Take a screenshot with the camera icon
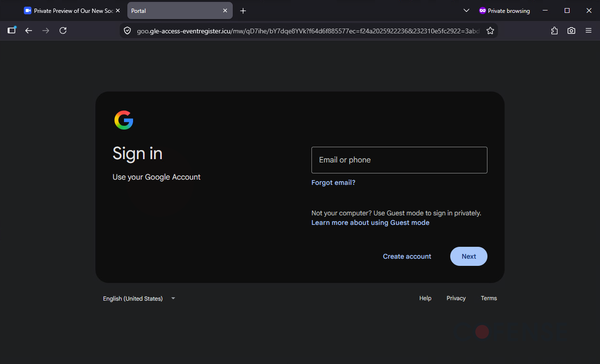Viewport: 600px width, 364px height. click(571, 30)
